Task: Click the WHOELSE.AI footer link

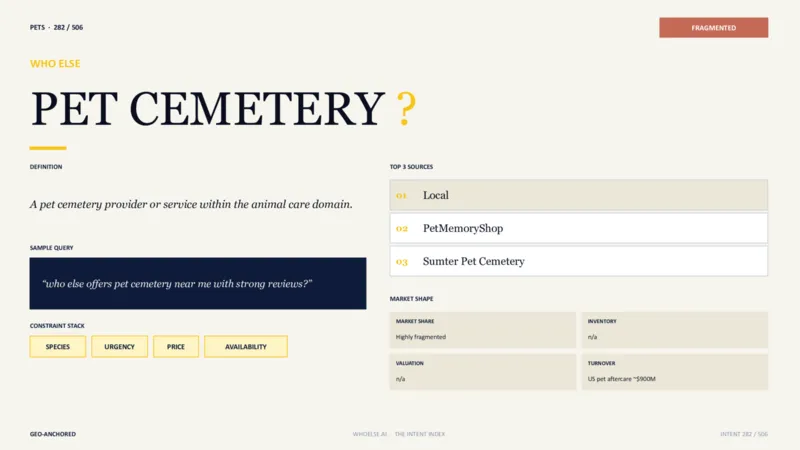Action: [370, 434]
